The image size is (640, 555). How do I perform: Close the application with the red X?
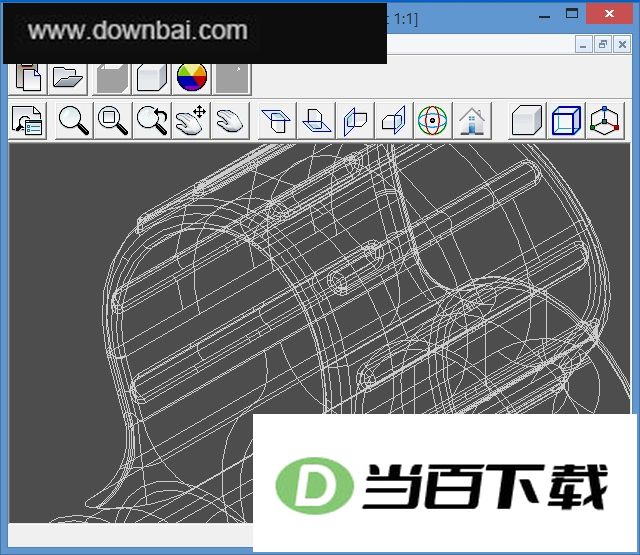point(609,13)
